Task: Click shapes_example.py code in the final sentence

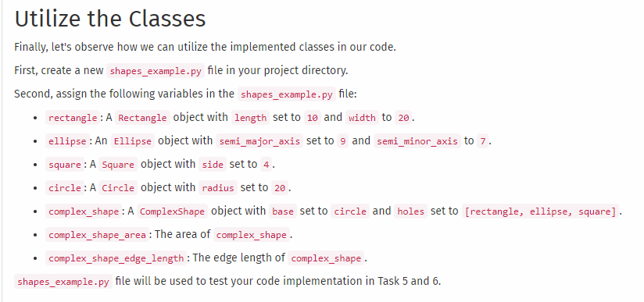Action: [63, 282]
